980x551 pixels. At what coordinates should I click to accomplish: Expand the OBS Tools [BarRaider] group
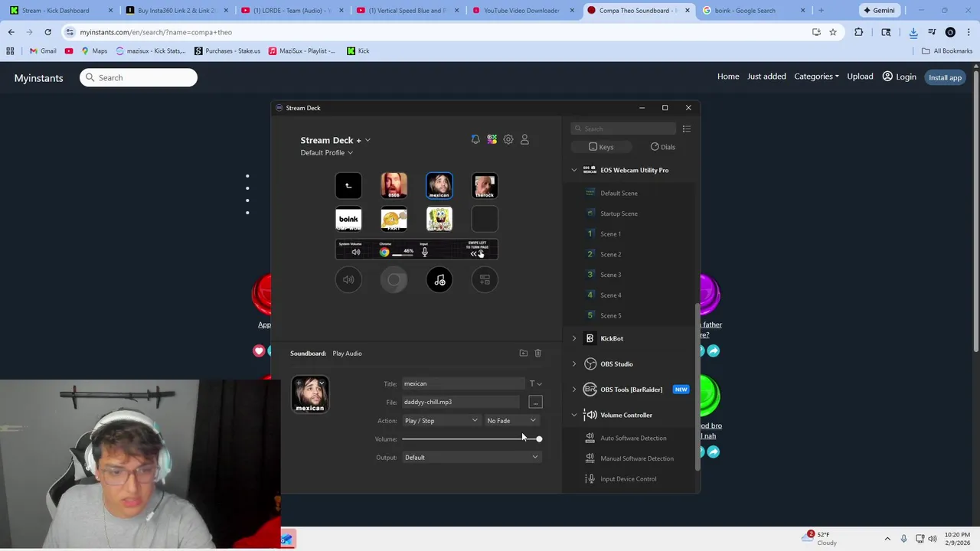[574, 390]
